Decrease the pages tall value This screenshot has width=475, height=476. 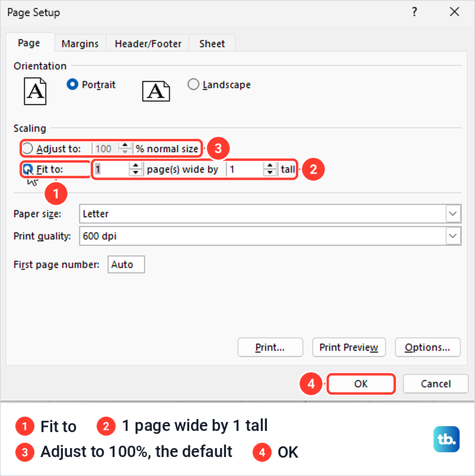click(x=270, y=173)
